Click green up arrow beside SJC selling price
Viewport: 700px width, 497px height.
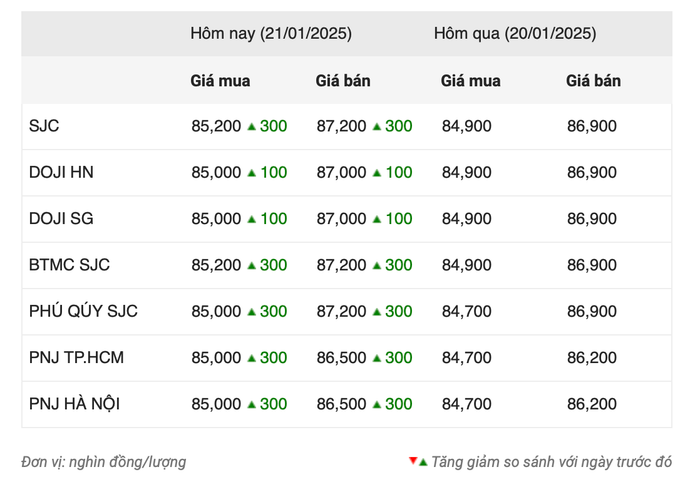pyautogui.click(x=377, y=127)
